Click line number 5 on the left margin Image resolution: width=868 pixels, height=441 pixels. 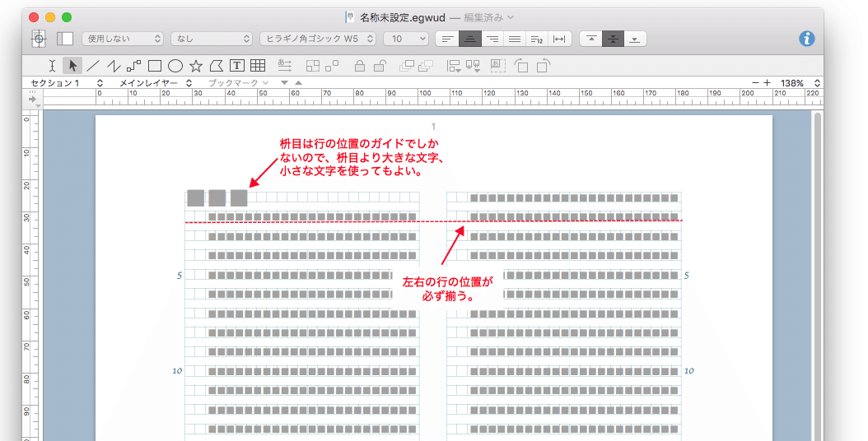point(179,276)
